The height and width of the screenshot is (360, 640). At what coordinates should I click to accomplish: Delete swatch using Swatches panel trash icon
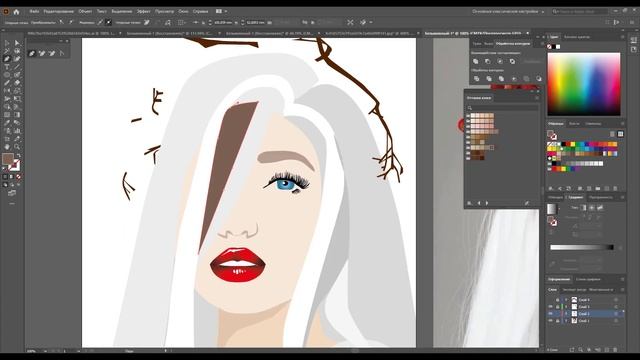point(616,189)
